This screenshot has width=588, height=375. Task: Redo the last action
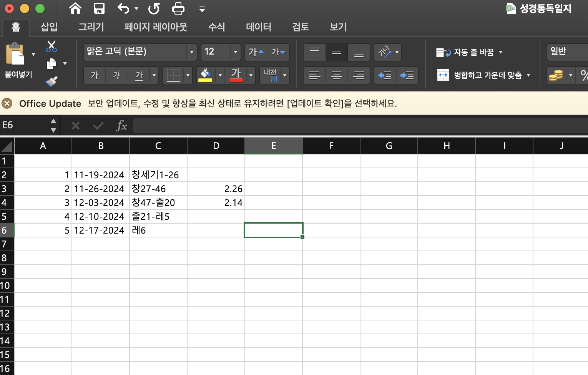coord(154,8)
